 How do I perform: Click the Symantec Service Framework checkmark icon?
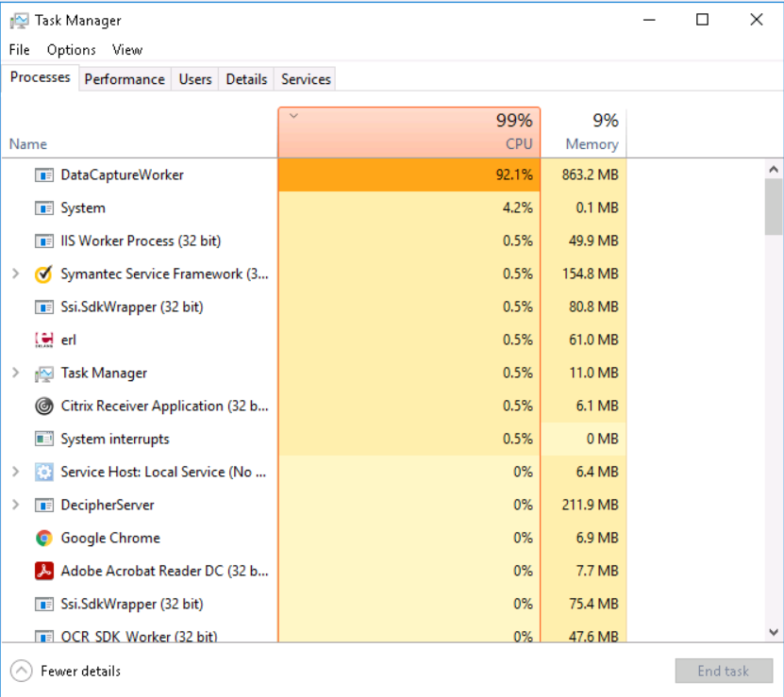coord(44,274)
